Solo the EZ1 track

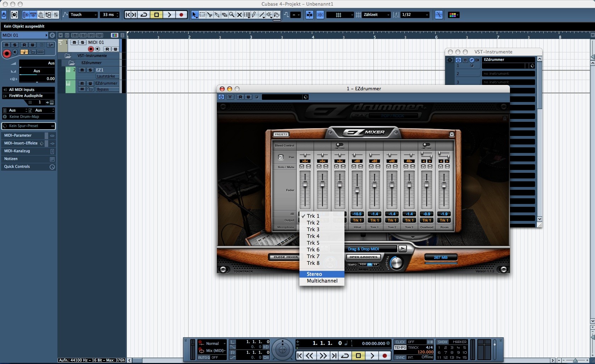click(x=90, y=70)
